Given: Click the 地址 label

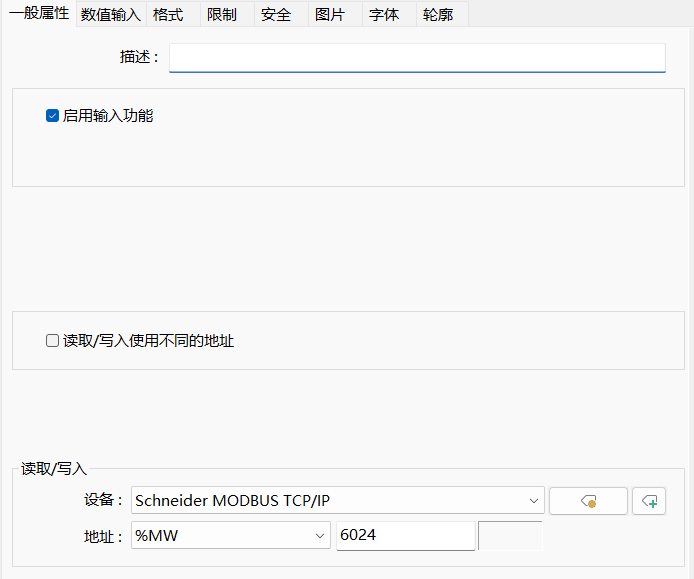Looking at the screenshot, I should point(103,537).
